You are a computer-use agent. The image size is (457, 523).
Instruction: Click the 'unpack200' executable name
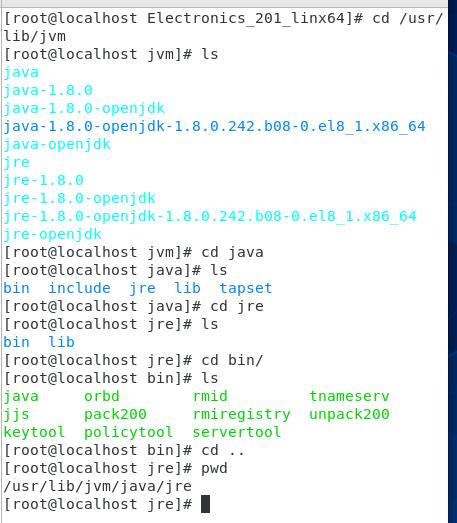pos(349,415)
